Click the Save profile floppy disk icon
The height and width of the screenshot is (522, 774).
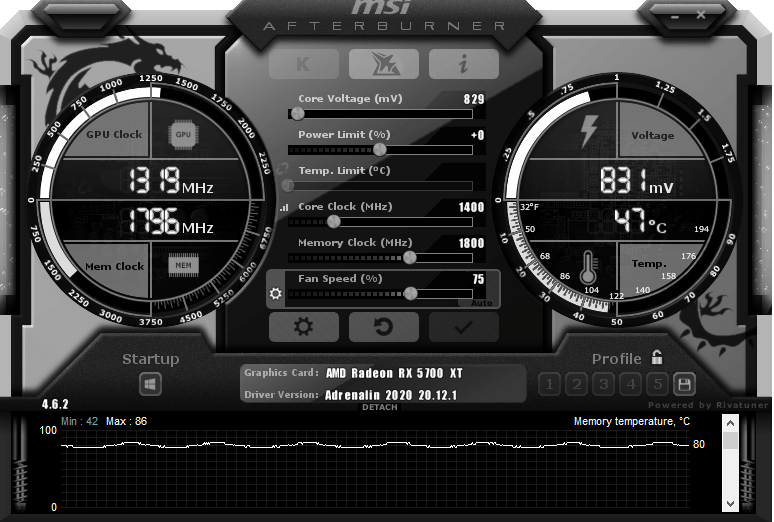(684, 384)
